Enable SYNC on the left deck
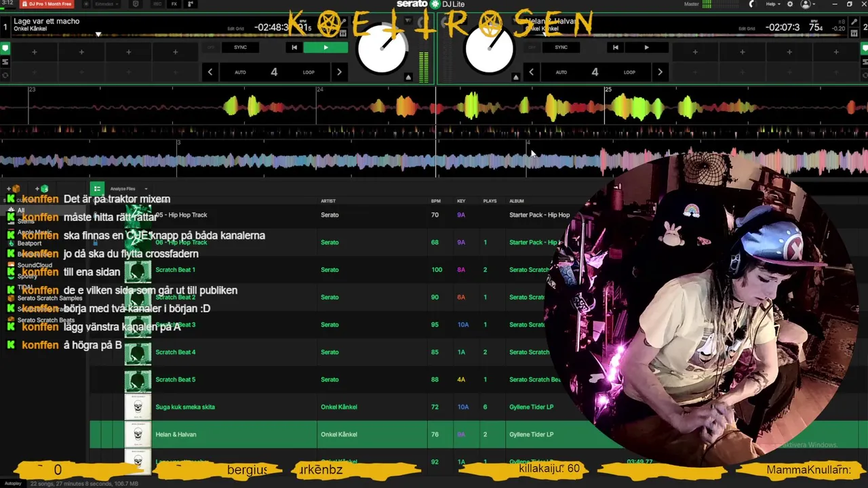 (x=240, y=47)
